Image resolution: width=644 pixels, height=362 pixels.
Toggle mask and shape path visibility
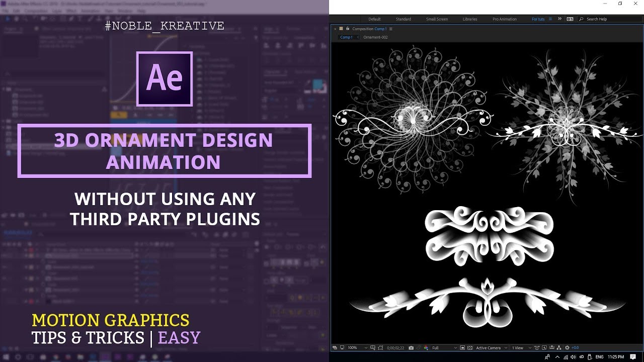[x=381, y=347]
